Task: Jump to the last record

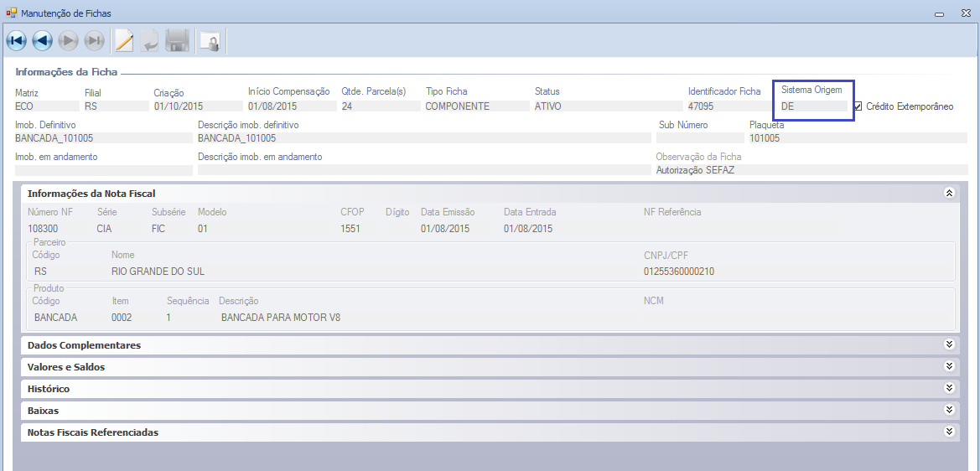Action: click(x=95, y=40)
